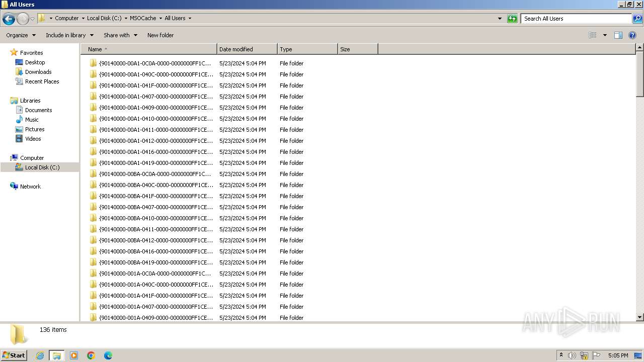Select folder name {90140000-00A1-0412-0000-0000000FF1CE...
This screenshot has height=362, width=644.
tap(156, 141)
